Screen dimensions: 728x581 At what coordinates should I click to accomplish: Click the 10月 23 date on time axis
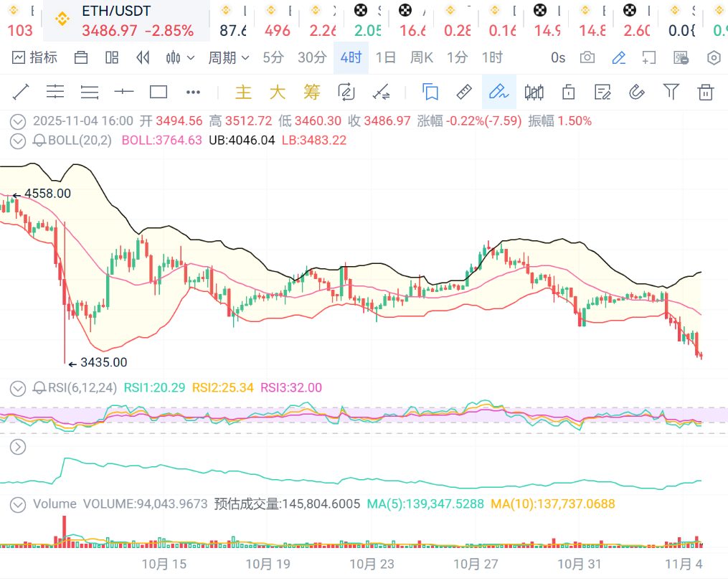coord(373,565)
